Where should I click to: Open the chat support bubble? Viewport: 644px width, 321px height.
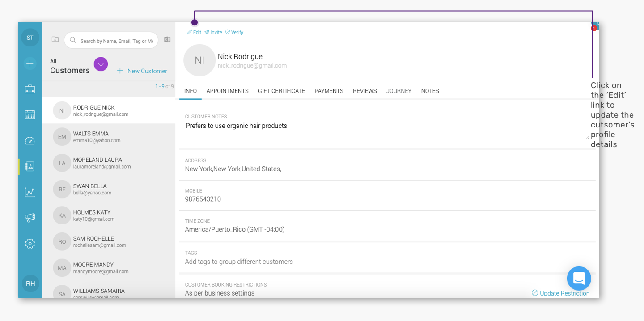pyautogui.click(x=579, y=279)
